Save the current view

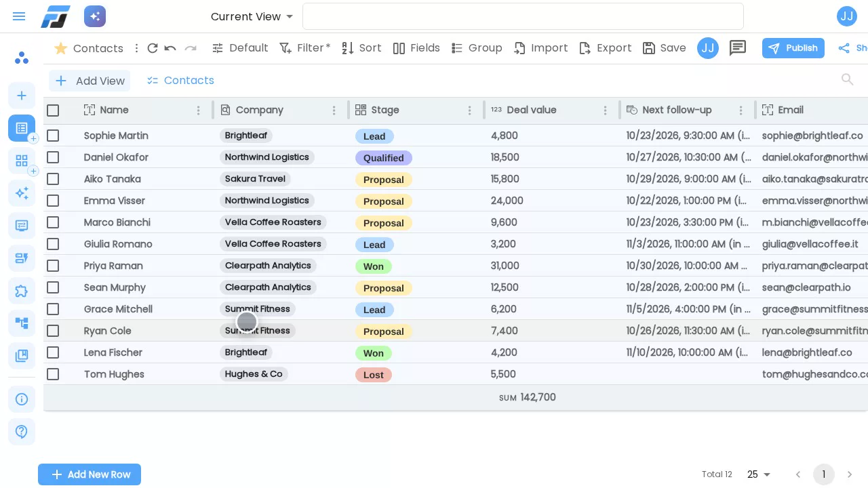coord(664,48)
